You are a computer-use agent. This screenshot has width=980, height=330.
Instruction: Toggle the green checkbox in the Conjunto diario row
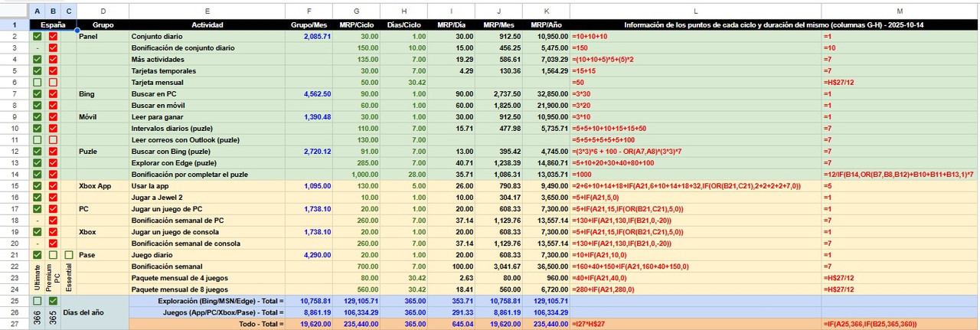37,36
